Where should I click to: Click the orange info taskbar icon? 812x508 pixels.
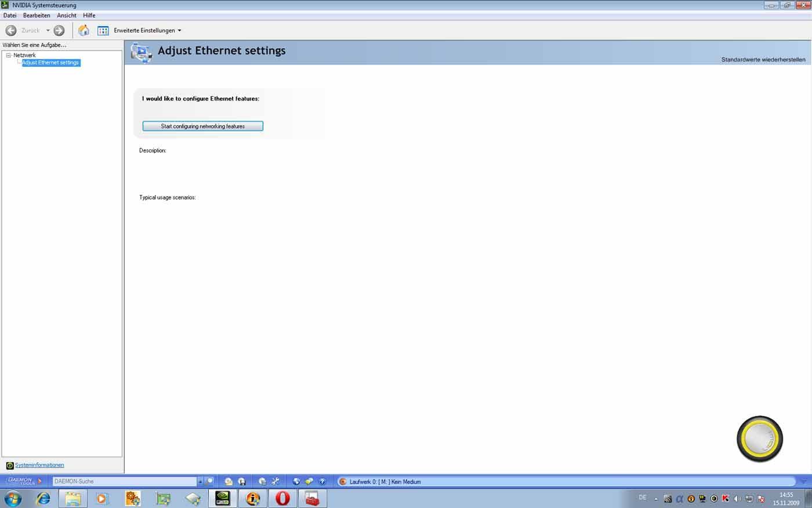click(x=253, y=498)
